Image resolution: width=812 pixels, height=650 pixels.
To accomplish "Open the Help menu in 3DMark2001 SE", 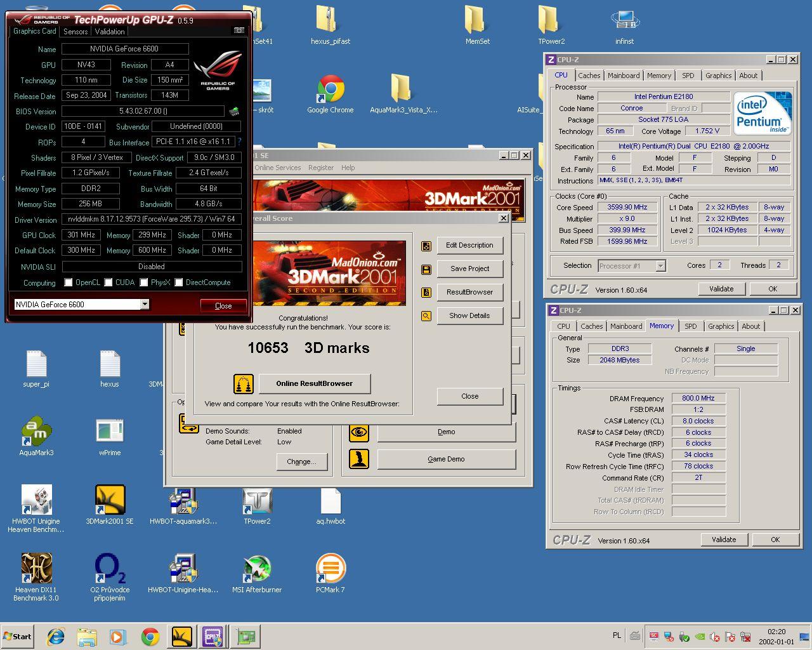I will click(x=348, y=168).
